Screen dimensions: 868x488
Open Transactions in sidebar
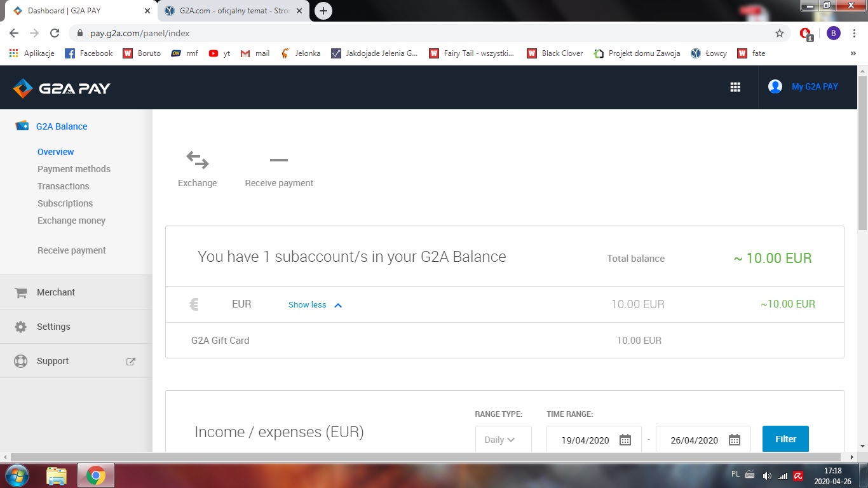63,186
